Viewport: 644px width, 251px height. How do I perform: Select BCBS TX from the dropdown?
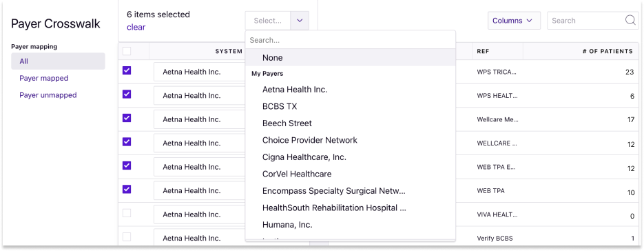click(351, 106)
